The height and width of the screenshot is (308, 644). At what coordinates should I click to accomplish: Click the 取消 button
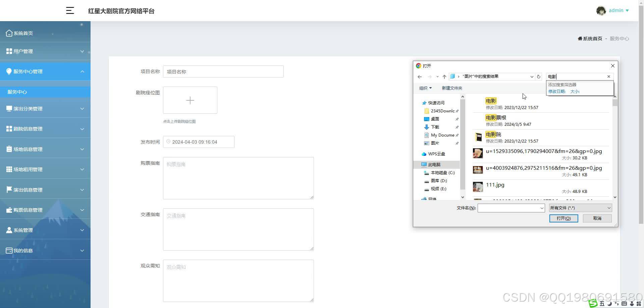[x=597, y=218]
